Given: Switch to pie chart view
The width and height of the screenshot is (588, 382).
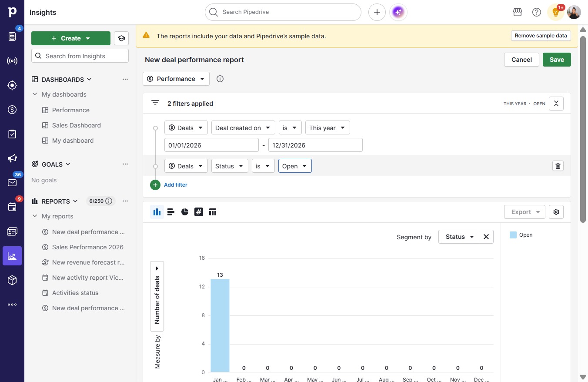Looking at the screenshot, I should [185, 212].
